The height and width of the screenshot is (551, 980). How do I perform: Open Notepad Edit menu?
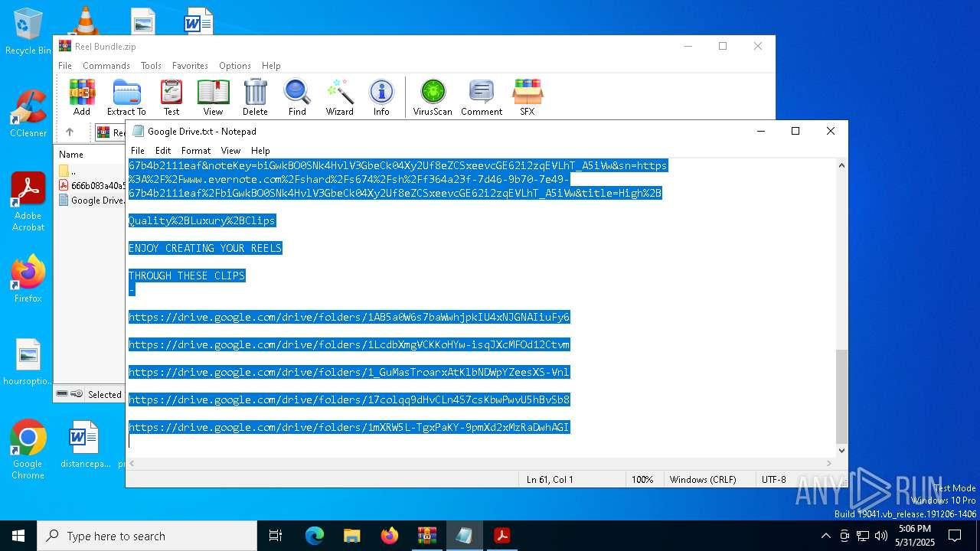[x=163, y=151]
